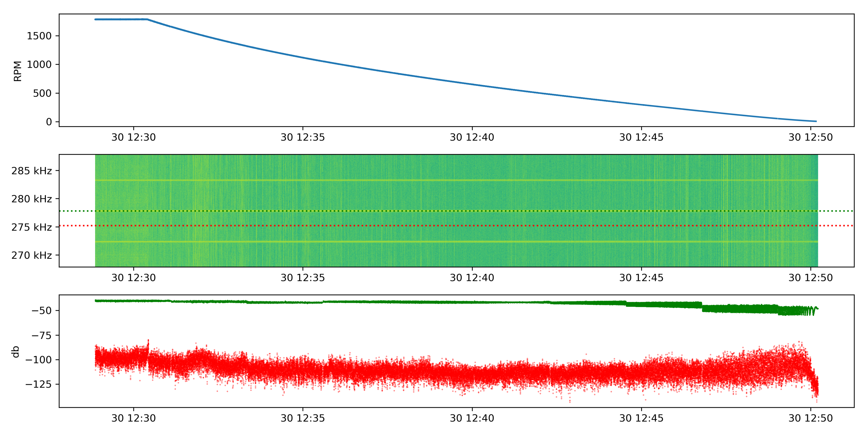The height and width of the screenshot is (433, 868).
Task: Select the −125 tick on db axis
Action: tap(39, 384)
